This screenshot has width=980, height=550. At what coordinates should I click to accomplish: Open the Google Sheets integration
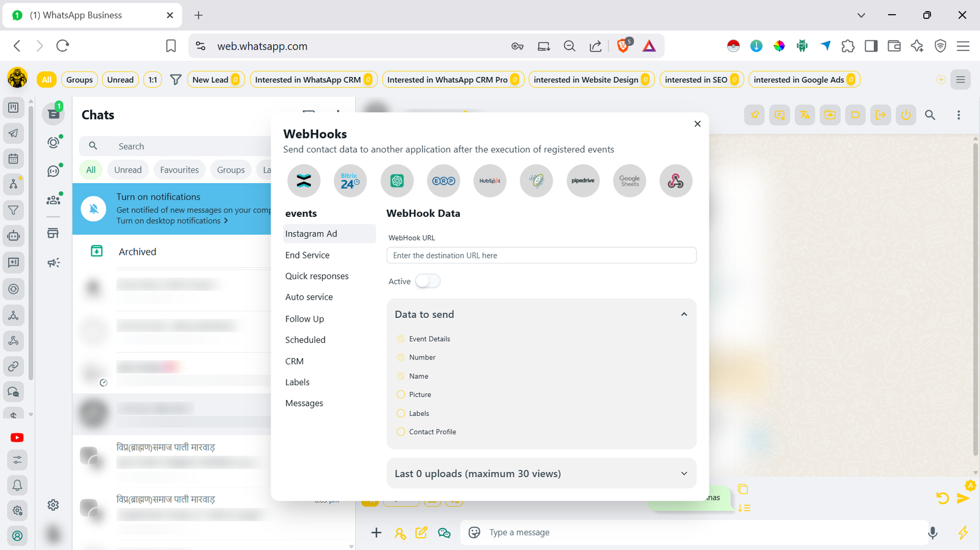(629, 181)
